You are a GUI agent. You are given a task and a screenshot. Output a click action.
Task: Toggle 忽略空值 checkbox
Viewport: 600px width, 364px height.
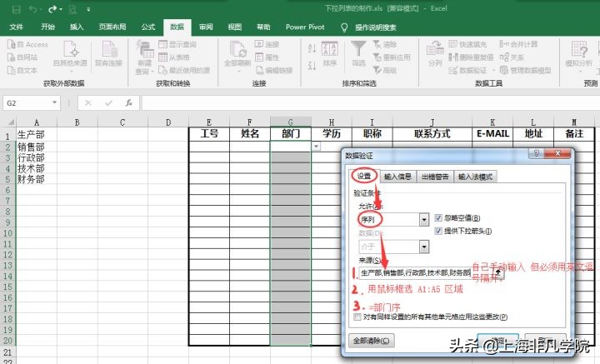tap(438, 218)
